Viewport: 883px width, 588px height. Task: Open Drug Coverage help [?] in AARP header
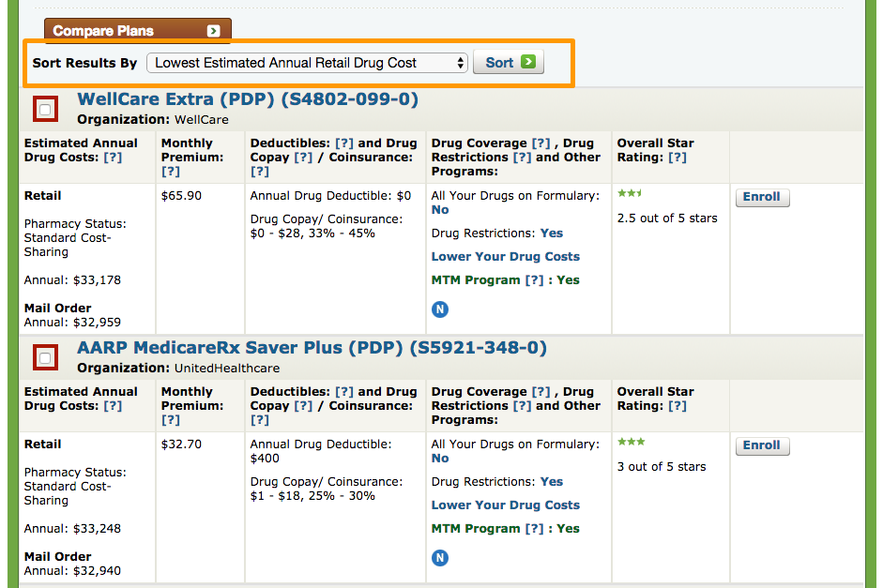coord(540,392)
